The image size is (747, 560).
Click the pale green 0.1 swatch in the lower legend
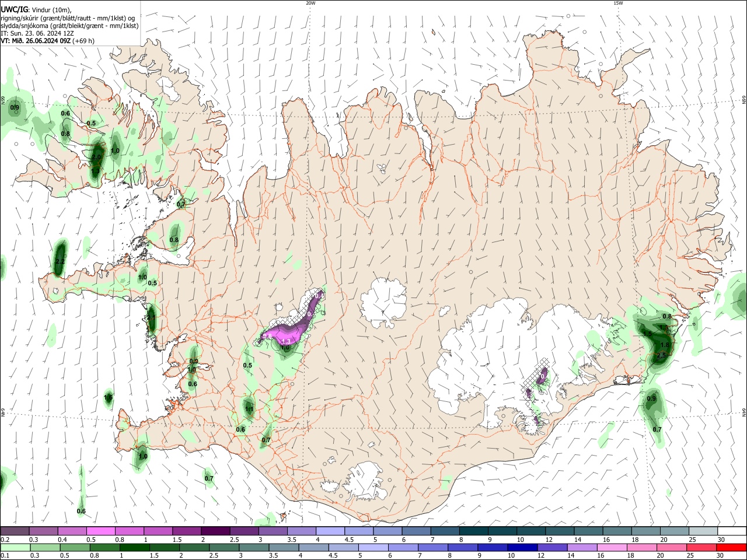tap(15, 548)
